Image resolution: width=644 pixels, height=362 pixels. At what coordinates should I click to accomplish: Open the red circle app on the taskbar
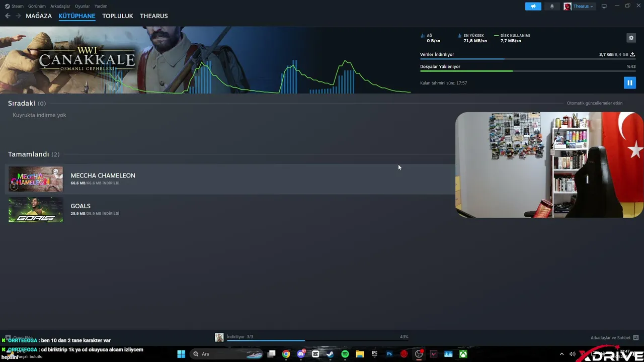(x=404, y=354)
